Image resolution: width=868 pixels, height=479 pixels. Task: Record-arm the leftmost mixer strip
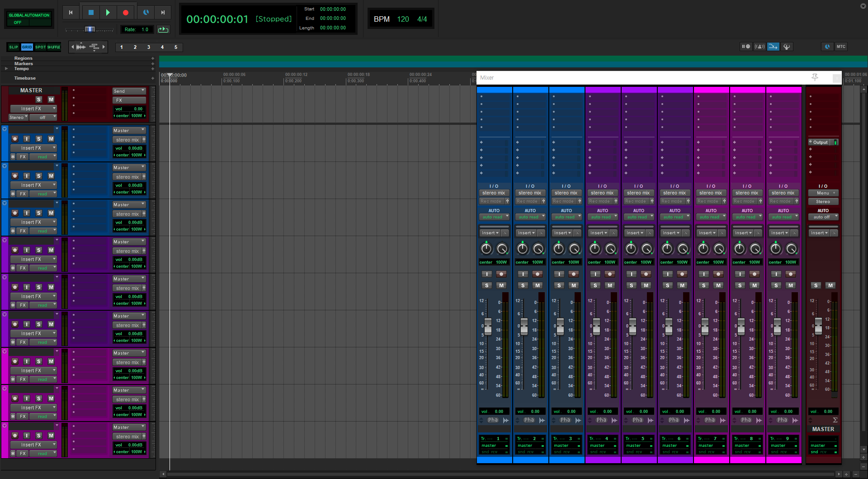pos(501,274)
